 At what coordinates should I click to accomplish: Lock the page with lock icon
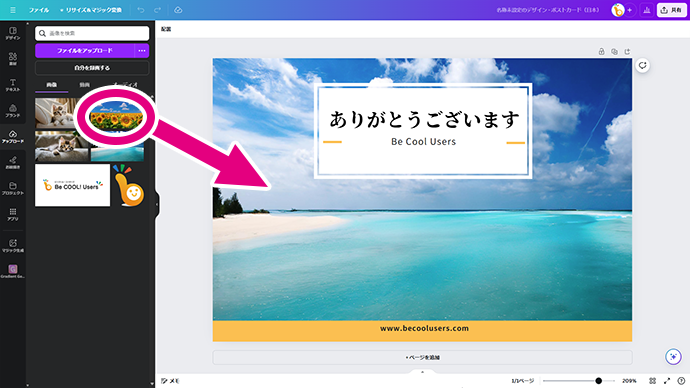click(601, 51)
